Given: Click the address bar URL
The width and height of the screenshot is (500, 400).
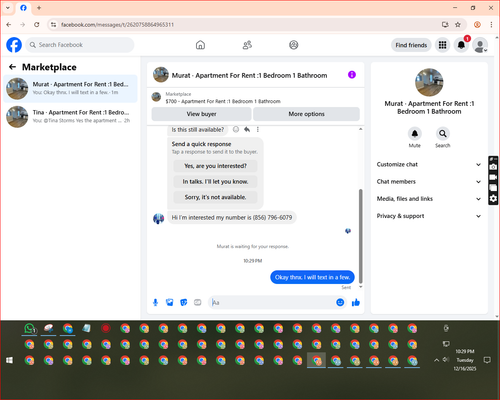Looking at the screenshot, I should tap(117, 25).
